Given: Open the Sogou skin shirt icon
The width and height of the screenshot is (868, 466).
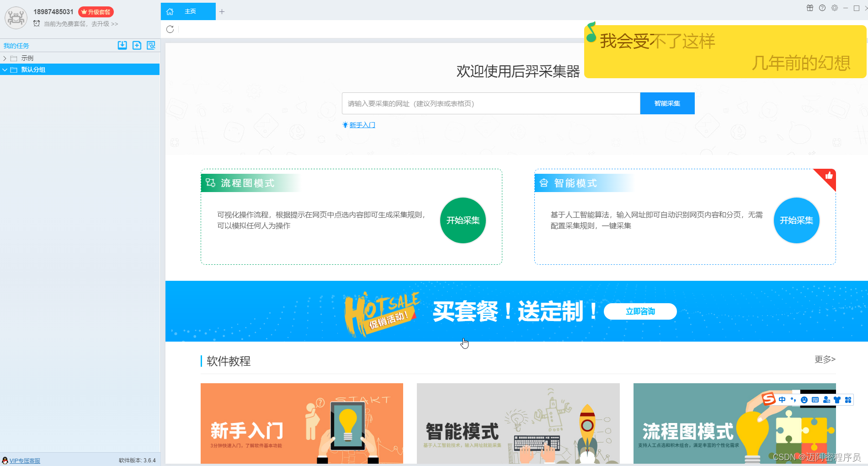Looking at the screenshot, I should (837, 400).
